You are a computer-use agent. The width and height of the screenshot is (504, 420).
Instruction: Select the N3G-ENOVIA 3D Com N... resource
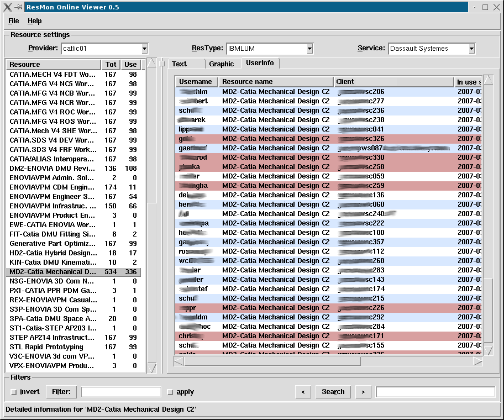click(x=73, y=281)
